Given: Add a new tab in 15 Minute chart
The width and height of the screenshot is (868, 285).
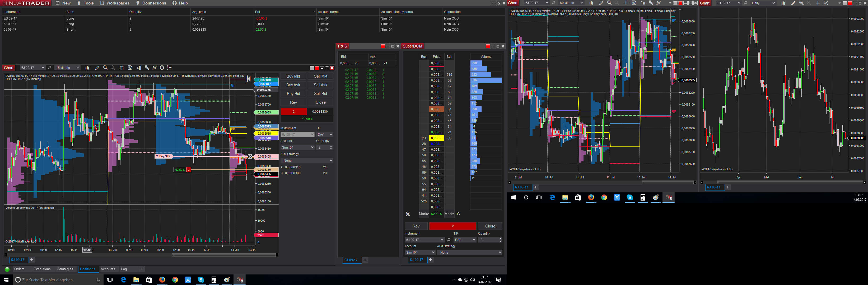Looking at the screenshot, I should pos(32,260).
